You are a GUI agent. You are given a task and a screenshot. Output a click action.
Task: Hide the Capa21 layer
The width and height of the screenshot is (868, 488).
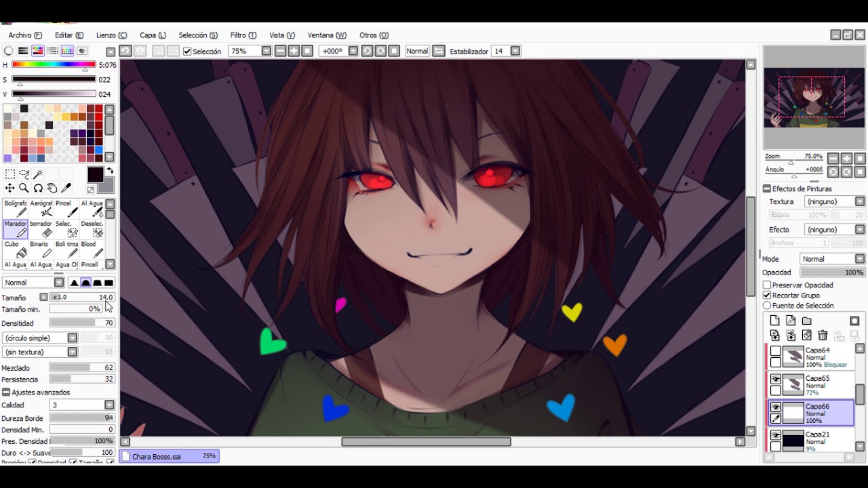coord(776,435)
